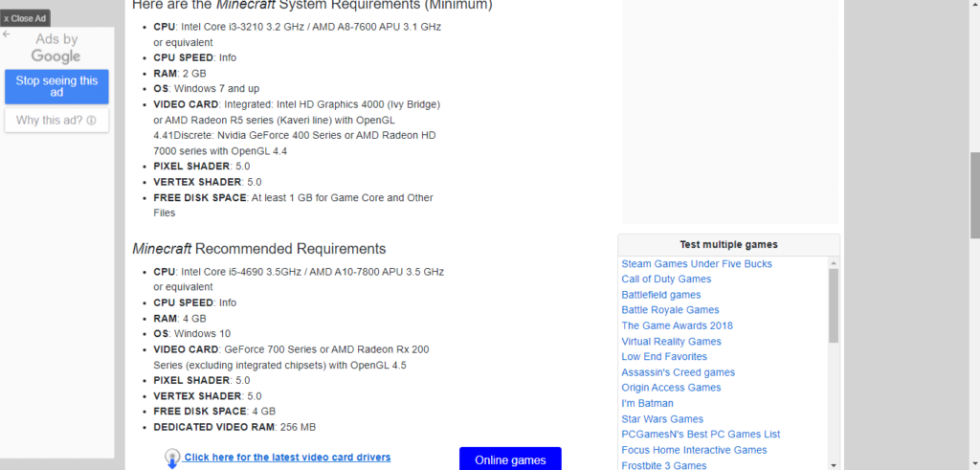This screenshot has width=980, height=470.
Task: Click the page's main vertical scrollbar thumb
Action: [974, 194]
